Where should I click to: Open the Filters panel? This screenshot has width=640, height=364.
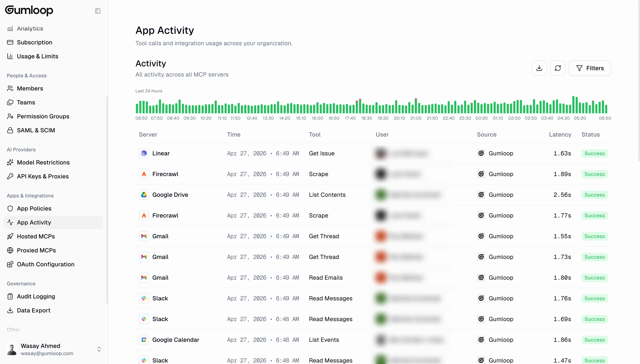[590, 68]
